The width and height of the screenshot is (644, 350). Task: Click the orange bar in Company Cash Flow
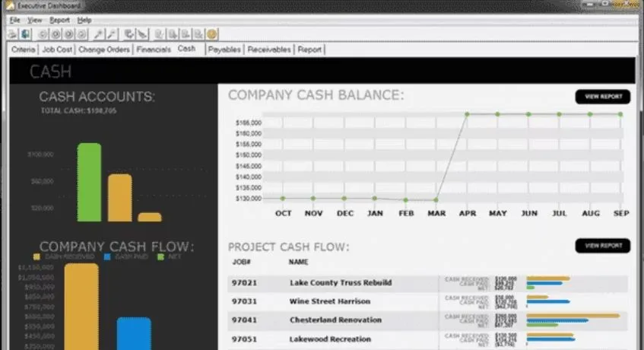coord(81,307)
